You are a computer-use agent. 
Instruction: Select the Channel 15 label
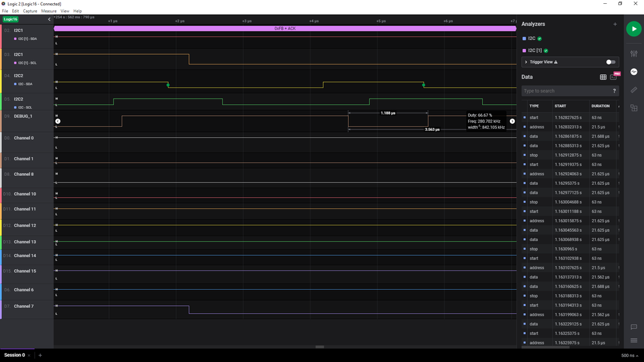[25, 271]
